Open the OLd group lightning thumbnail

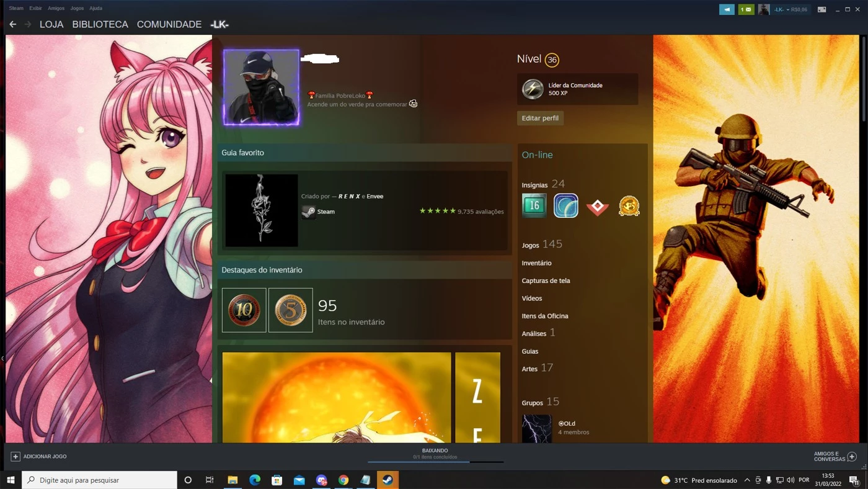(x=536, y=428)
